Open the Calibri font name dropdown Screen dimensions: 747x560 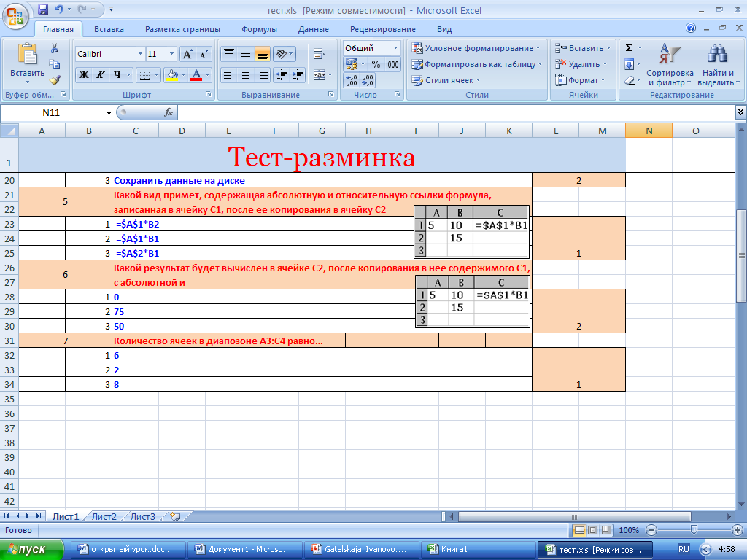(x=140, y=55)
